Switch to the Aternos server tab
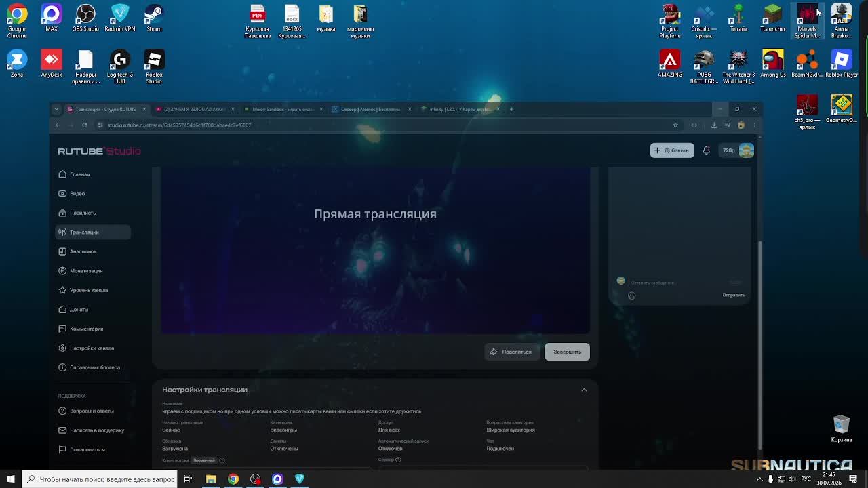Screen dimensions: 868x488 371,109
